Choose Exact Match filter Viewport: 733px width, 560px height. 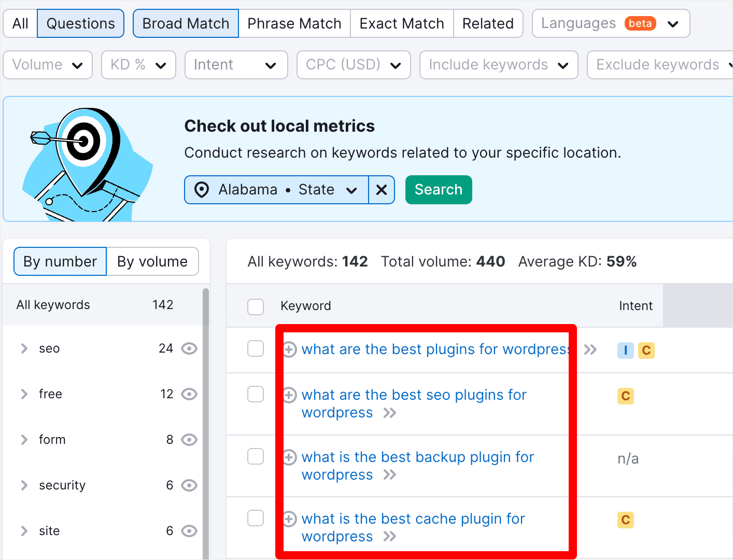(402, 23)
